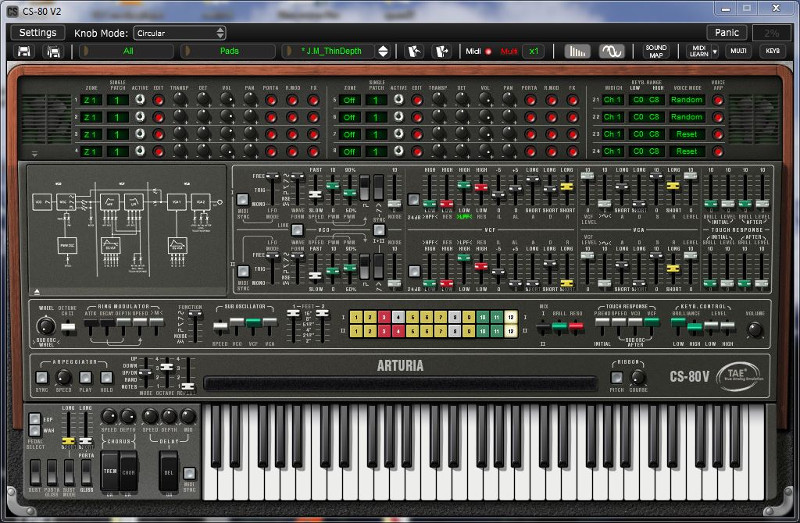The height and width of the screenshot is (523, 800).
Task: Click the ribbon Pitch button
Action: point(616,378)
